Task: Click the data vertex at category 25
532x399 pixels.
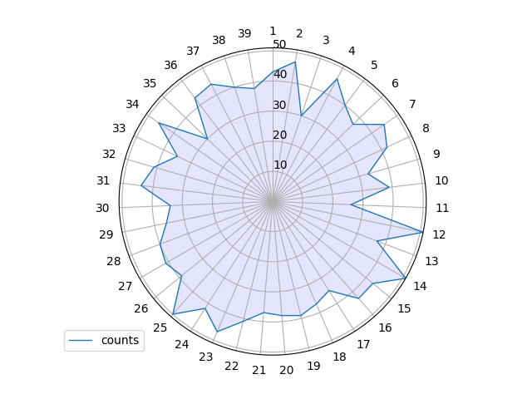Action: [x=173, y=314]
